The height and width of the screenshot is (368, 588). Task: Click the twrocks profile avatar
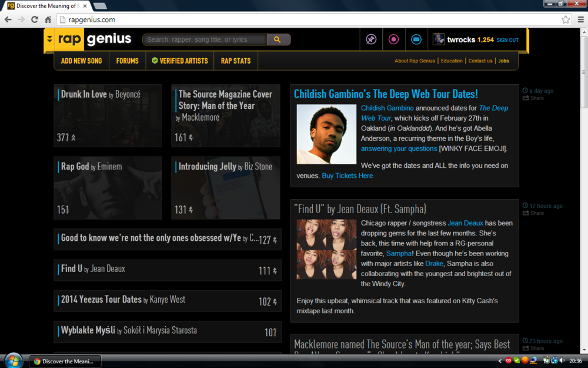pyautogui.click(x=438, y=39)
